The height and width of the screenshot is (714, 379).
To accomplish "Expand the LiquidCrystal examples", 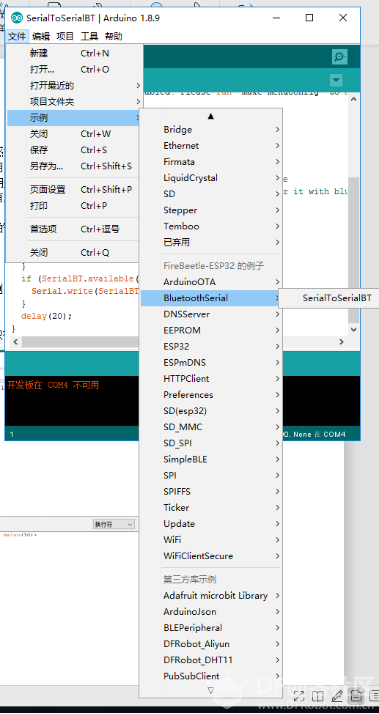I will pyautogui.click(x=211, y=178).
